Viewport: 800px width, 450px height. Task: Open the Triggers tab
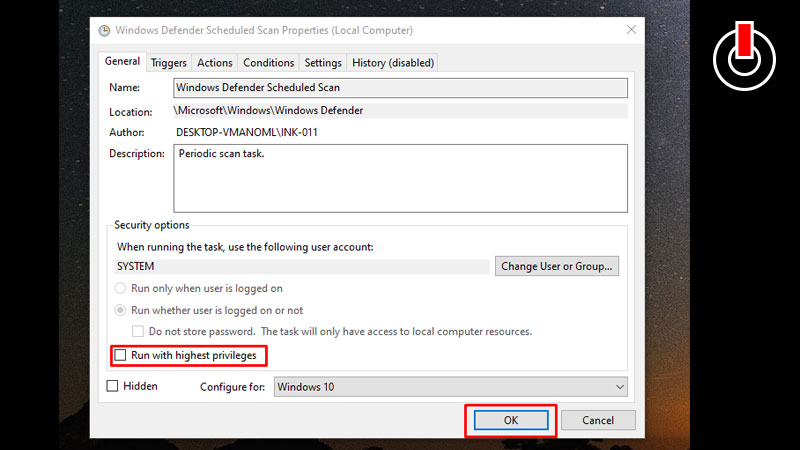(168, 63)
